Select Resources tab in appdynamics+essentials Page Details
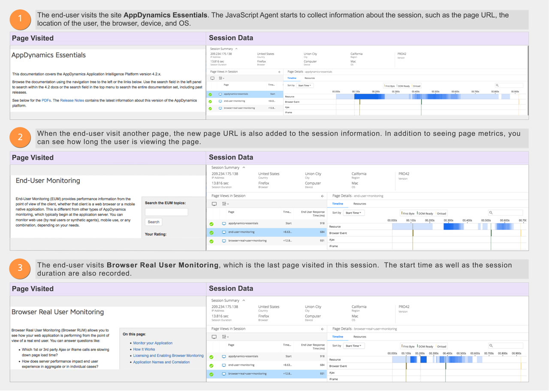The width and height of the screenshot is (549, 392). 310,78
